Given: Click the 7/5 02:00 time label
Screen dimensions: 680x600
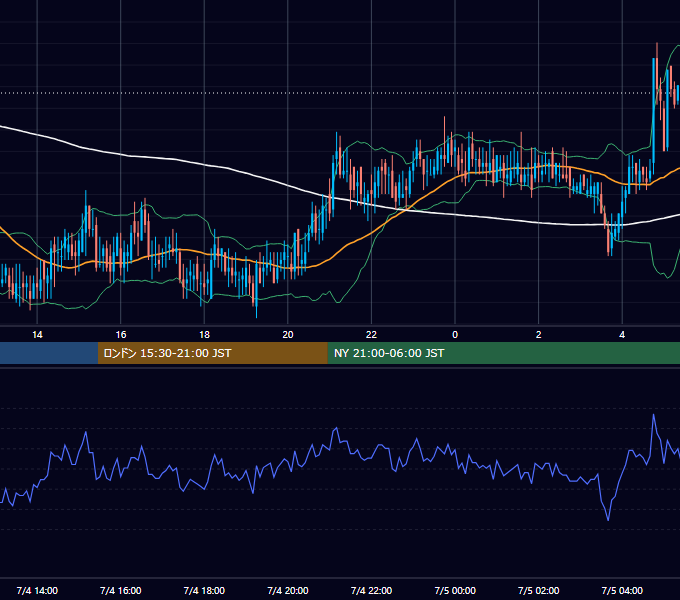Looking at the screenshot, I should [539, 590].
